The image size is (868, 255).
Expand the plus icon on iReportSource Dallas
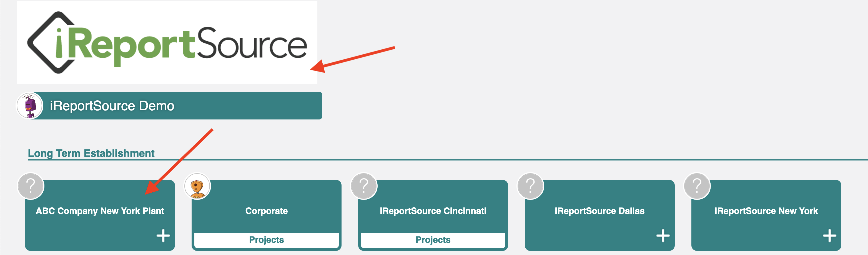point(663,236)
